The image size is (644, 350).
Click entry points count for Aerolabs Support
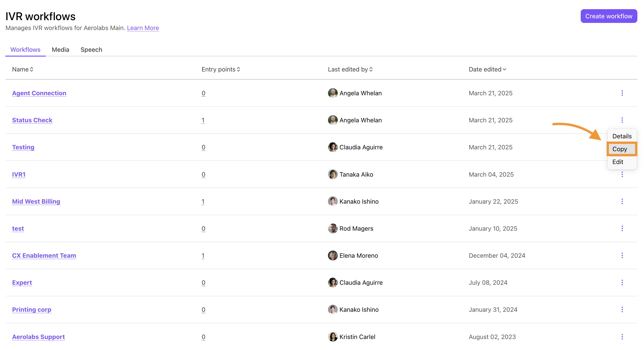point(203,337)
